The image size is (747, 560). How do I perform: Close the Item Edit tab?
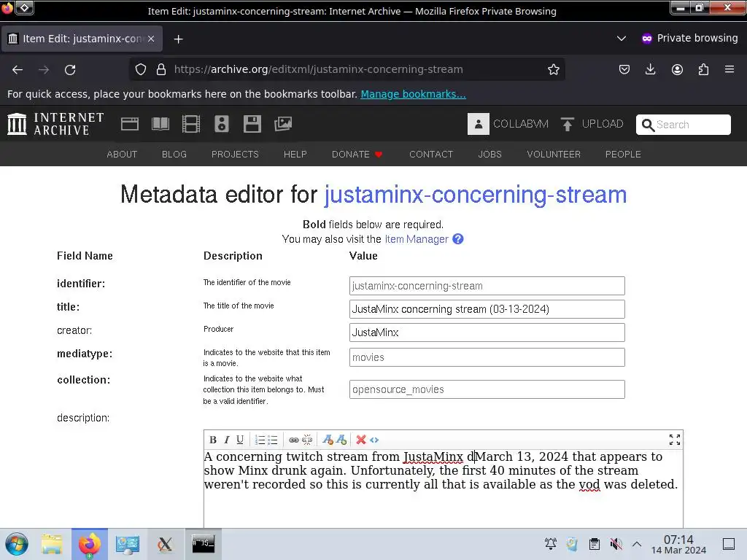[151, 39]
